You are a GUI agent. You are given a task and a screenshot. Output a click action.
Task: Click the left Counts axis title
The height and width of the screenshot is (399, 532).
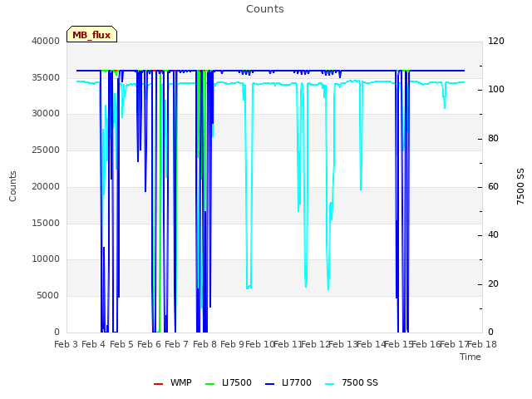point(12,186)
